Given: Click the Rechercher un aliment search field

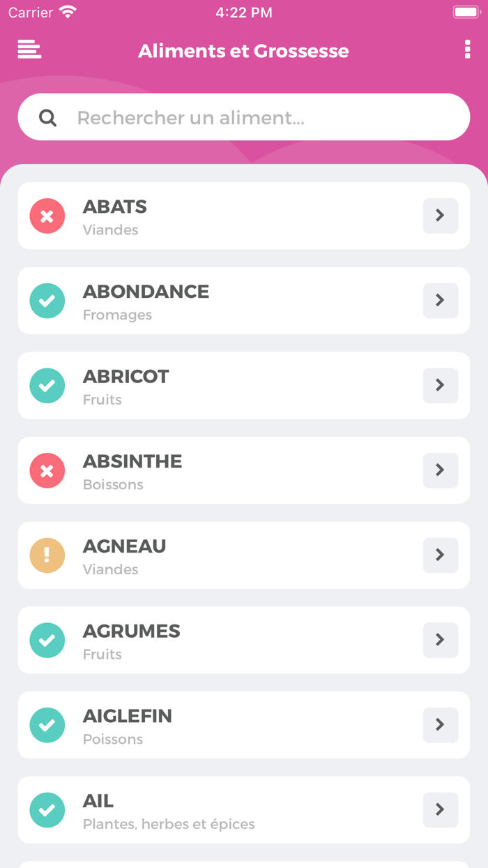Looking at the screenshot, I should tap(244, 117).
